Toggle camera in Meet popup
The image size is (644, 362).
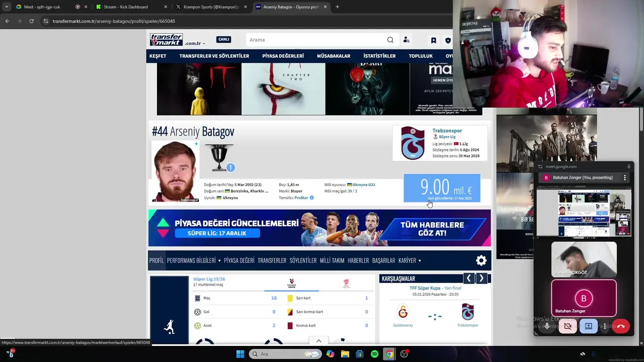pos(568,326)
